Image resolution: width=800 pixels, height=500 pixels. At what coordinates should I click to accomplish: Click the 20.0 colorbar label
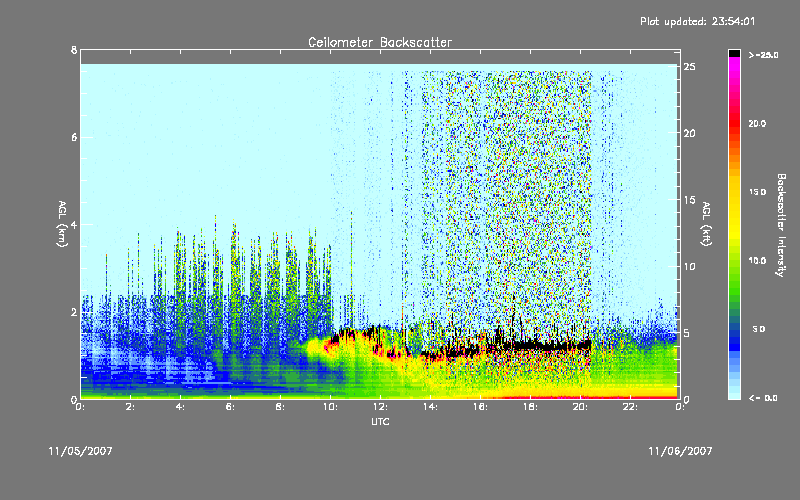click(757, 123)
